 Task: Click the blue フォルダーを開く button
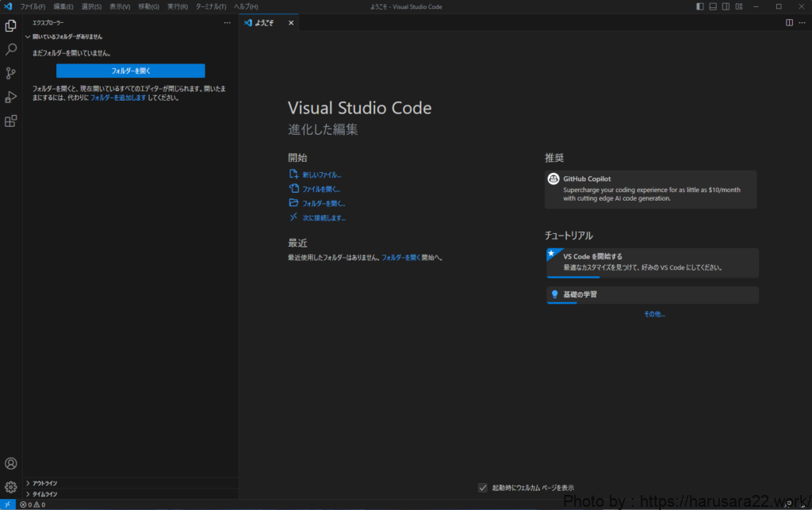point(130,71)
